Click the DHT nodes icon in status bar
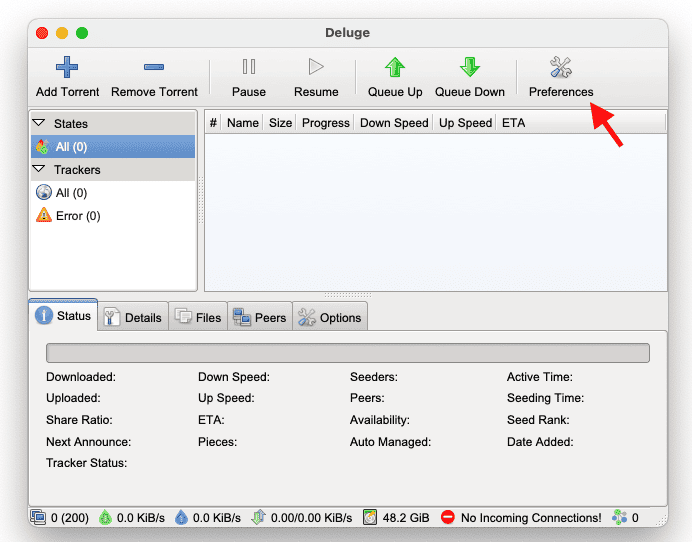 coord(619,517)
